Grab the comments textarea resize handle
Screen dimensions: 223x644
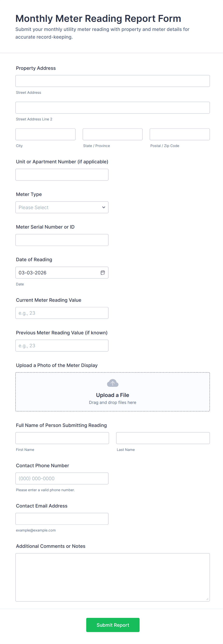[207, 599]
